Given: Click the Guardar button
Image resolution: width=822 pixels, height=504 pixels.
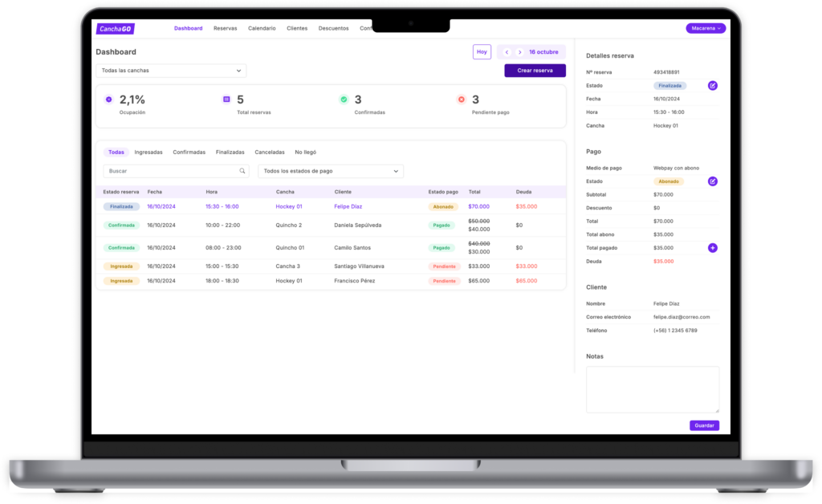Looking at the screenshot, I should click(704, 425).
